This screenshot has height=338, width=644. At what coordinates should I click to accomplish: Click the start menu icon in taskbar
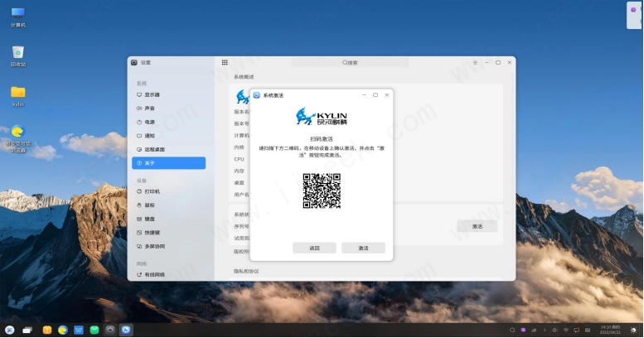[x=10, y=330]
